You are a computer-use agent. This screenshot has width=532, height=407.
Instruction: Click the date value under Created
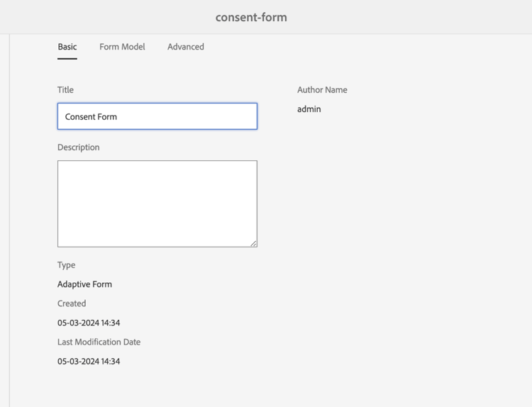point(89,323)
